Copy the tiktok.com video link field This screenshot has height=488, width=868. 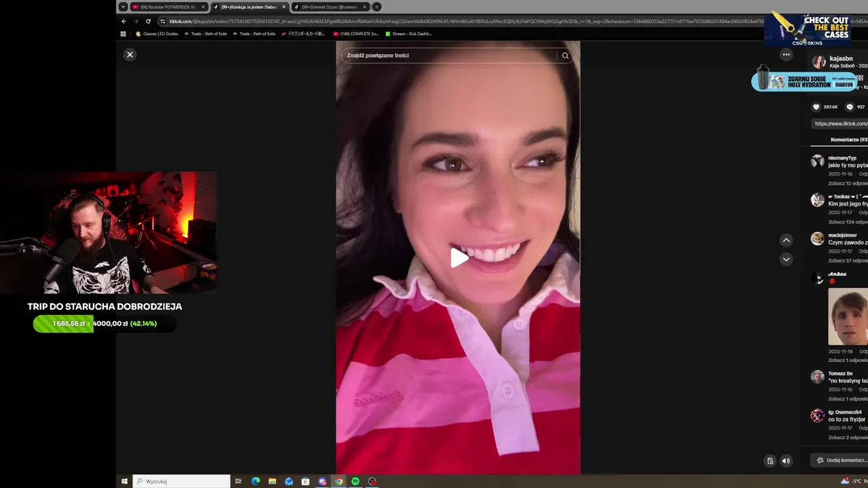pyautogui.click(x=840, y=123)
